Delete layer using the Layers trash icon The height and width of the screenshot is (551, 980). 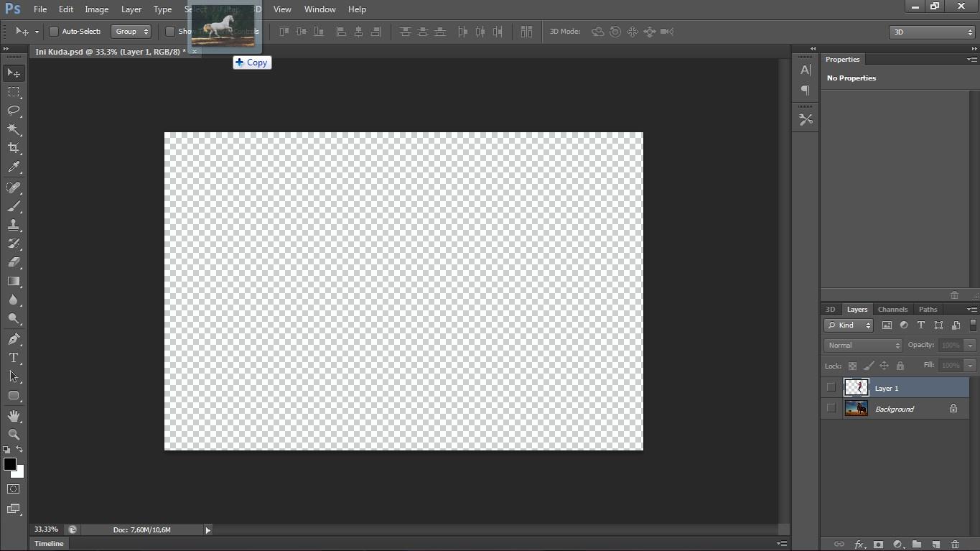click(955, 545)
